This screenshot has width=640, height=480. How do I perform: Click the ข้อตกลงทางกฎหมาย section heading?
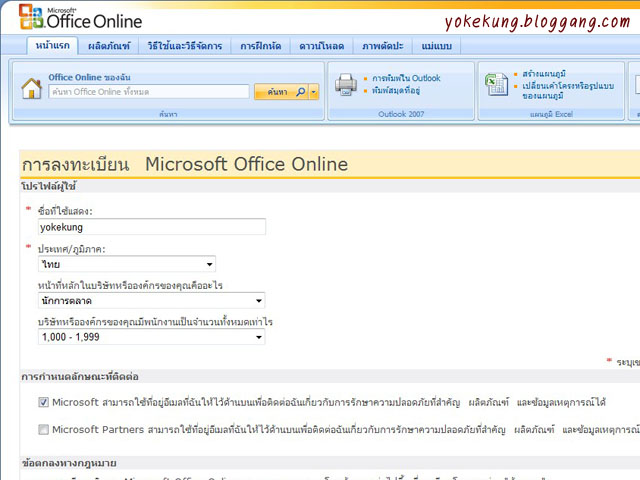(x=69, y=463)
